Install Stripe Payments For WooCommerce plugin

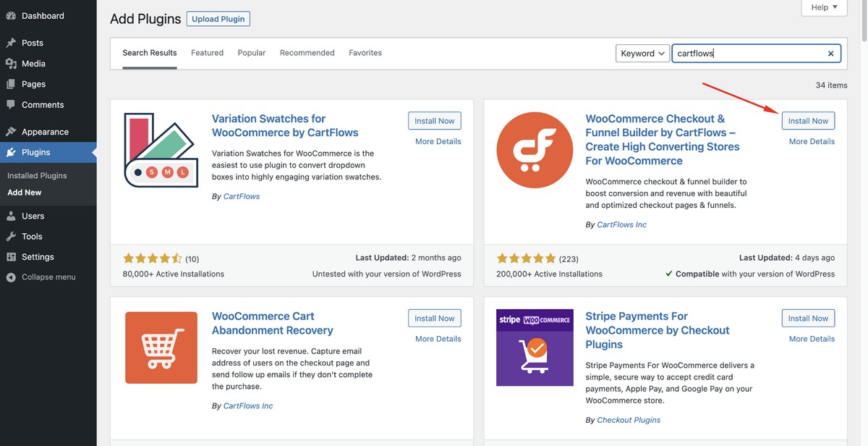[808, 319]
